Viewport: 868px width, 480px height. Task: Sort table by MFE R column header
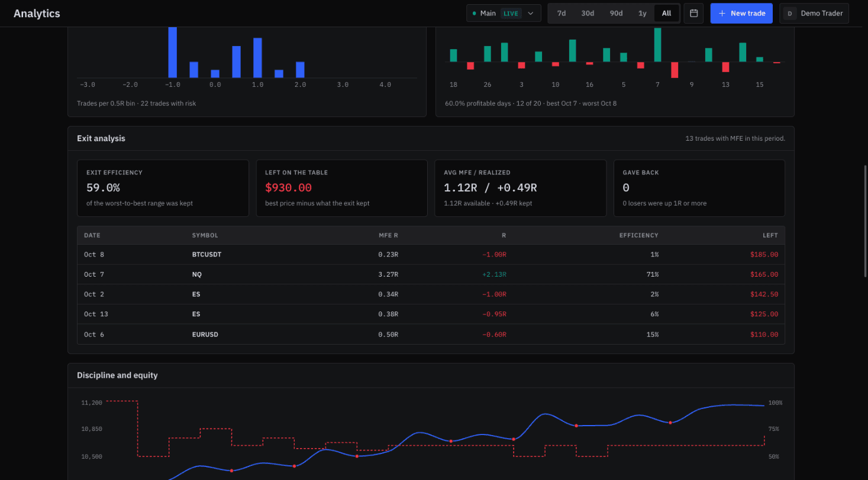tap(388, 235)
